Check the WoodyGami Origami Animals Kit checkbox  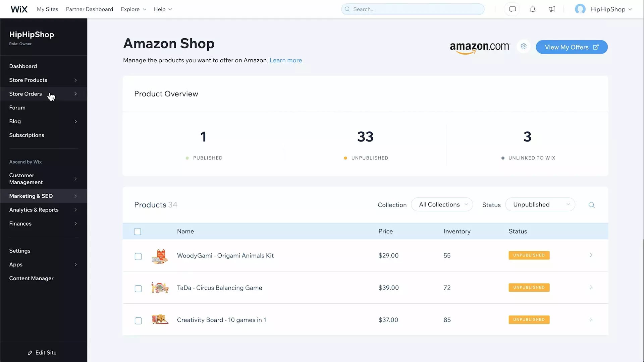(x=138, y=256)
